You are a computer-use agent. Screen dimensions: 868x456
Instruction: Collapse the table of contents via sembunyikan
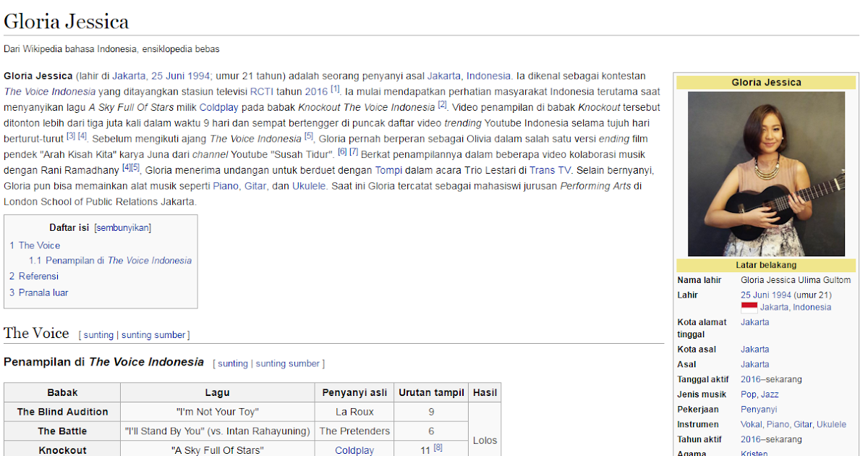point(122,227)
